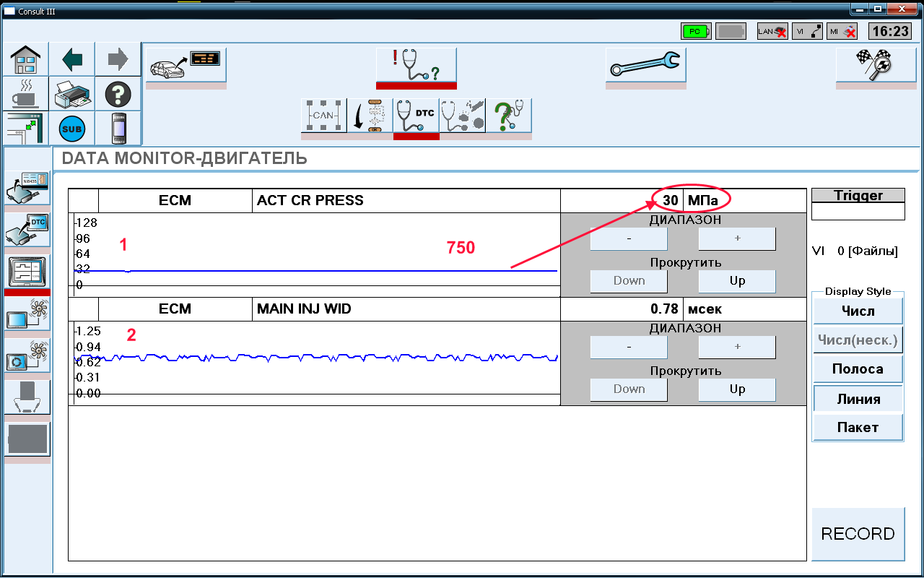Open the sidebar DTC scanner icon
Screen dimensions: 924x578
tap(27, 230)
